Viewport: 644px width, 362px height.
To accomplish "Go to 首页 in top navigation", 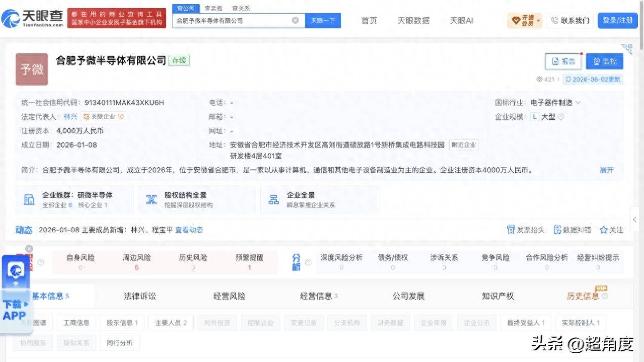I will [369, 20].
